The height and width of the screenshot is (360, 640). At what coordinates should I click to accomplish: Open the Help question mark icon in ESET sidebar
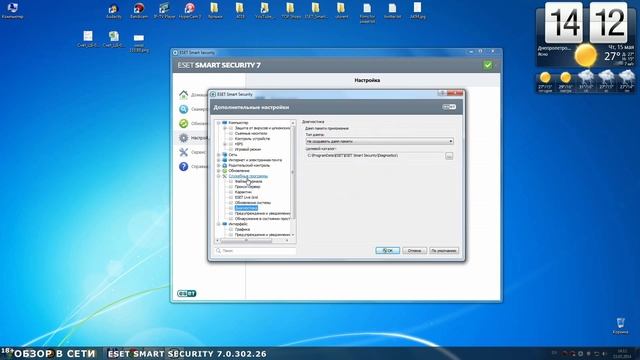183,167
